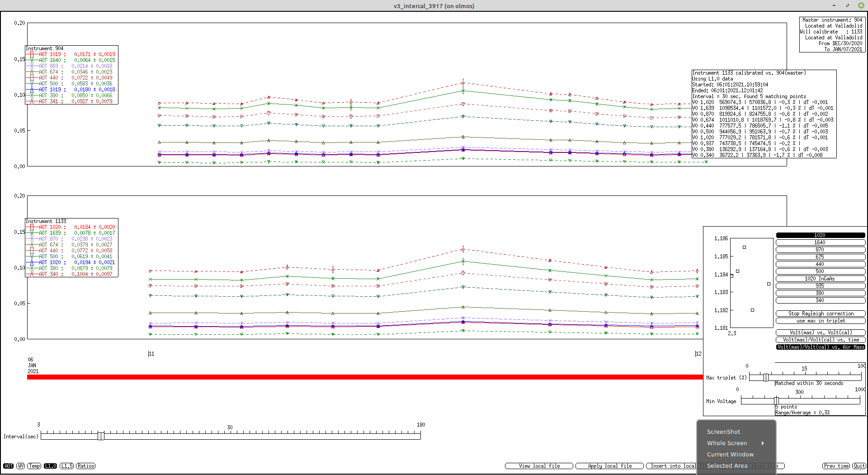
Task: Select the 440 wavelength channel
Action: (x=821, y=264)
